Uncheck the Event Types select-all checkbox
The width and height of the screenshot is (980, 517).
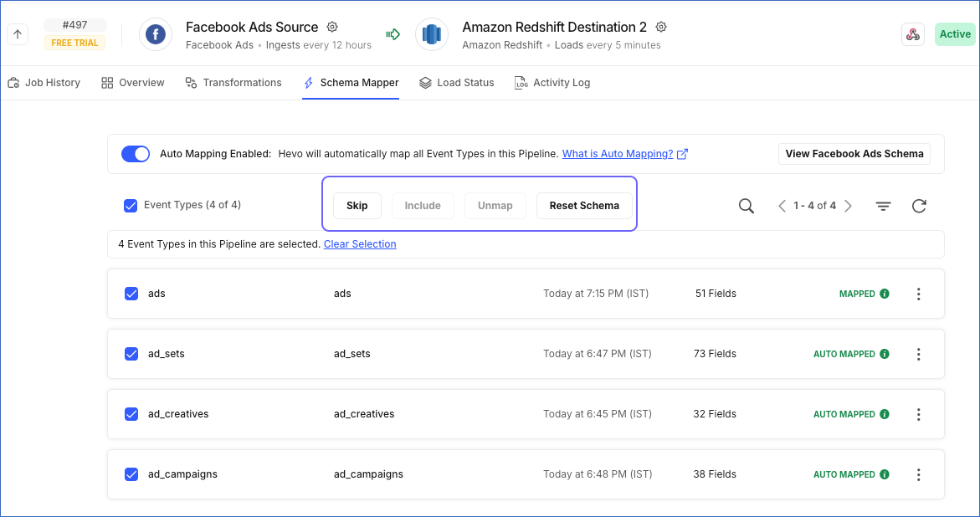(131, 206)
